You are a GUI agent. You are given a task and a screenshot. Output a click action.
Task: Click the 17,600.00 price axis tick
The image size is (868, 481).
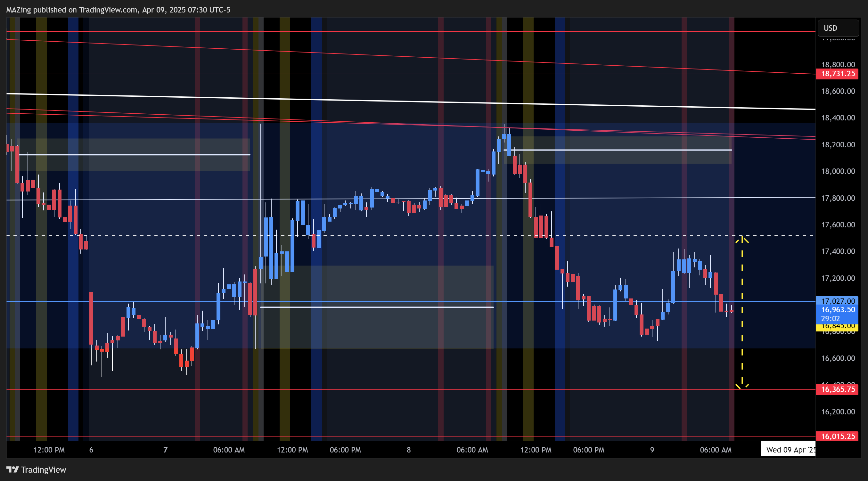838,225
